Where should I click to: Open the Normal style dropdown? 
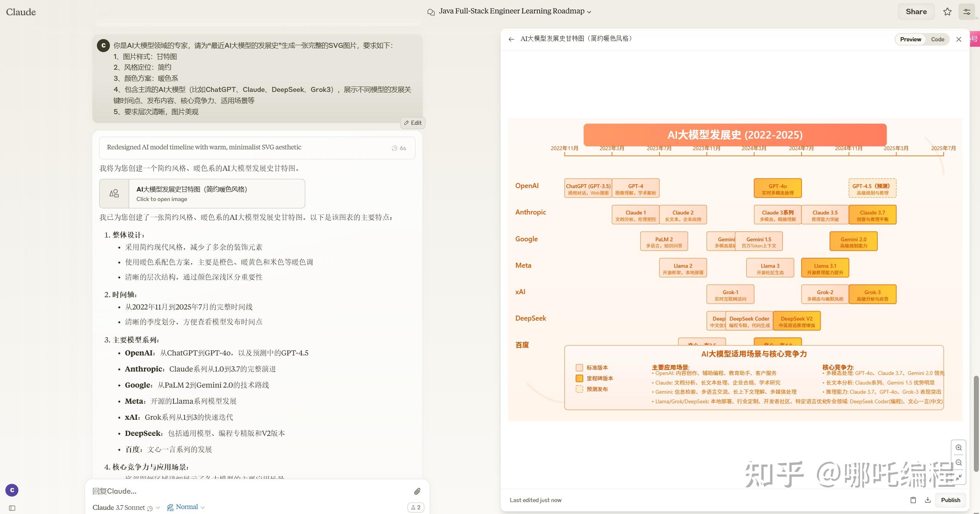click(186, 507)
